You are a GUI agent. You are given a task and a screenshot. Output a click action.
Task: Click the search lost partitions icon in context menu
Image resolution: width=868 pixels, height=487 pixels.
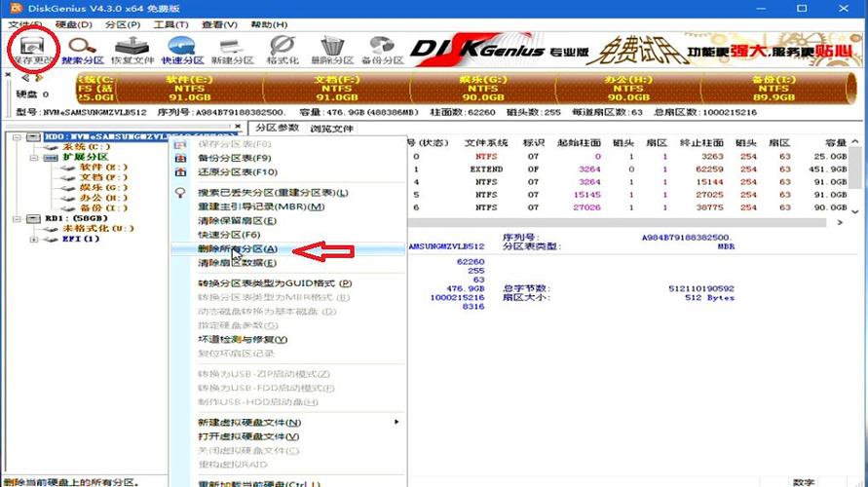pos(180,193)
